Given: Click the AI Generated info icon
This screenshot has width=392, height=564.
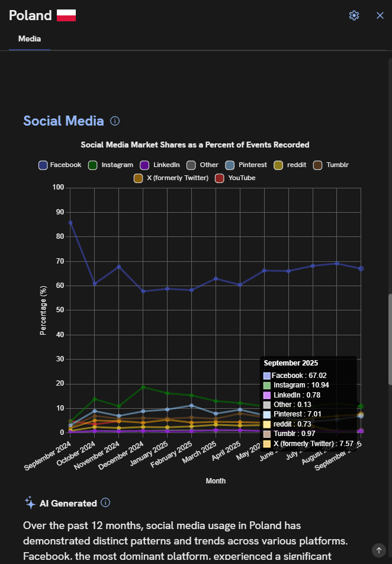Looking at the screenshot, I should [x=105, y=502].
